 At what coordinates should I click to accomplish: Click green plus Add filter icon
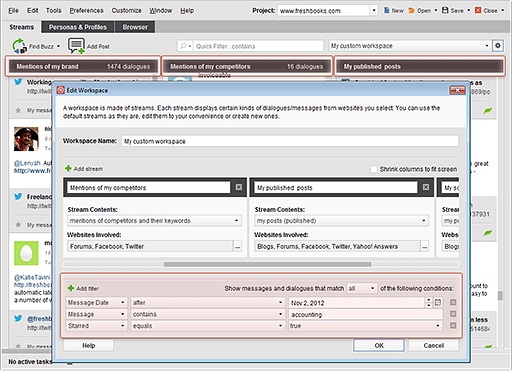click(x=71, y=288)
